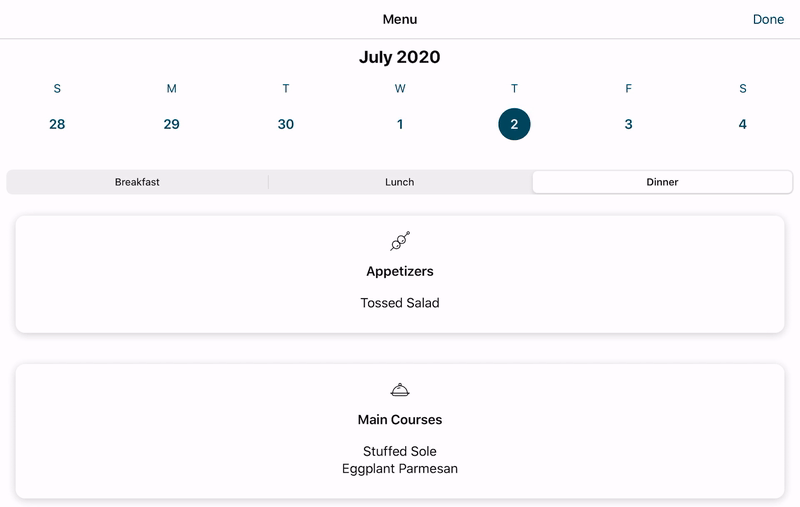
Task: Click the Main Courses heading
Action: point(399,420)
